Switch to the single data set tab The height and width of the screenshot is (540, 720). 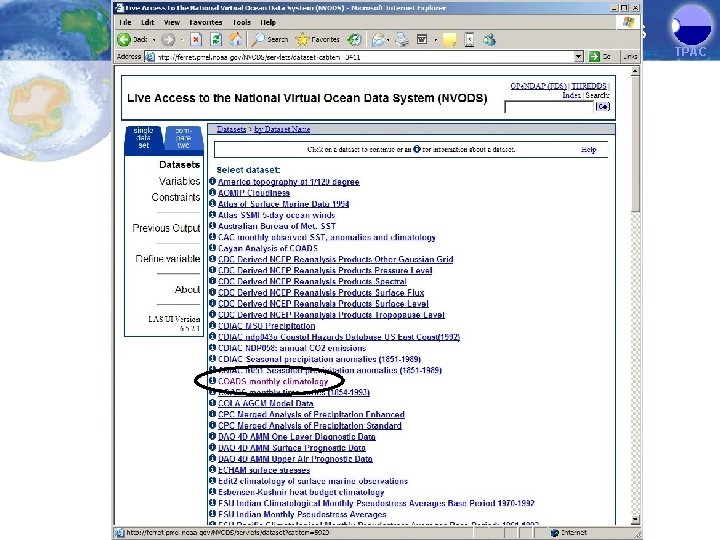click(143, 138)
